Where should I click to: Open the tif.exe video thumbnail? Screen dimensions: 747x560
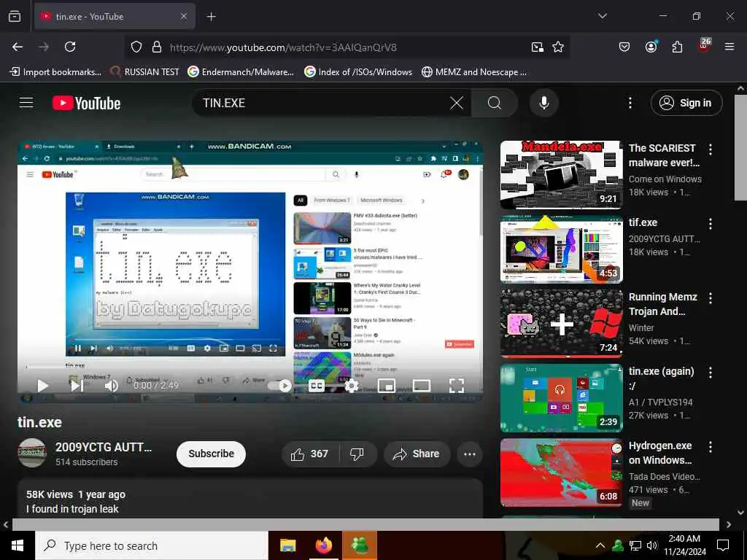tap(562, 249)
